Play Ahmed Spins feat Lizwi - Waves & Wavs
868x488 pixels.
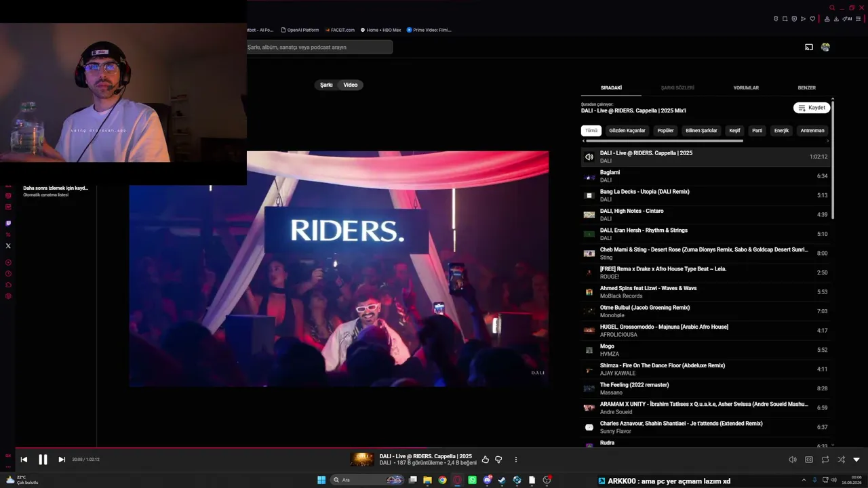(705, 292)
